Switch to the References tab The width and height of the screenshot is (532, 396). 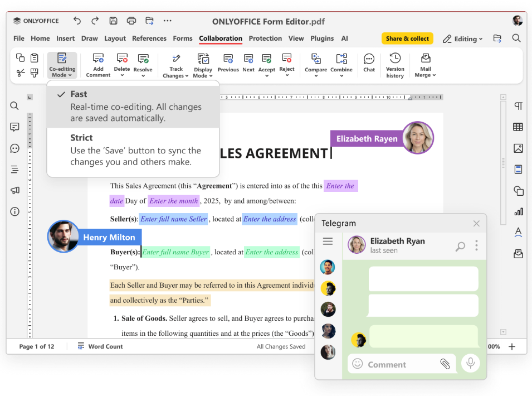[149, 38]
